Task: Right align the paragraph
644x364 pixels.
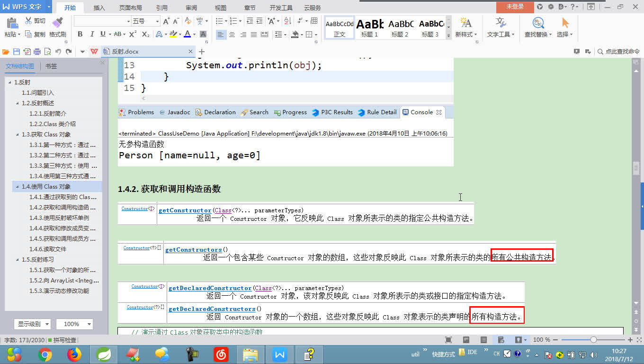Action: [243, 35]
